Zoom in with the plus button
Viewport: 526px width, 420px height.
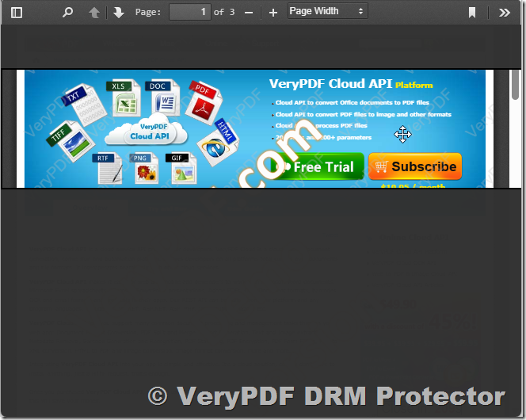(273, 13)
